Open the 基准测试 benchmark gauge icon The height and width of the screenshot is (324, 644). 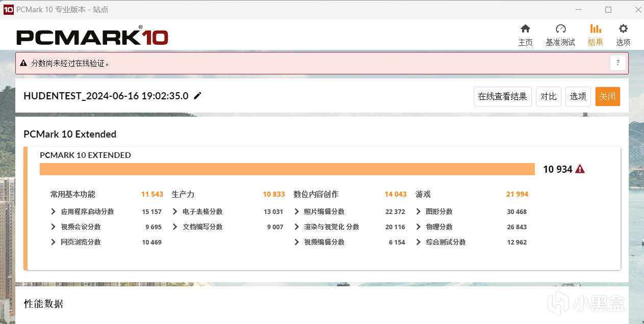[x=560, y=29]
